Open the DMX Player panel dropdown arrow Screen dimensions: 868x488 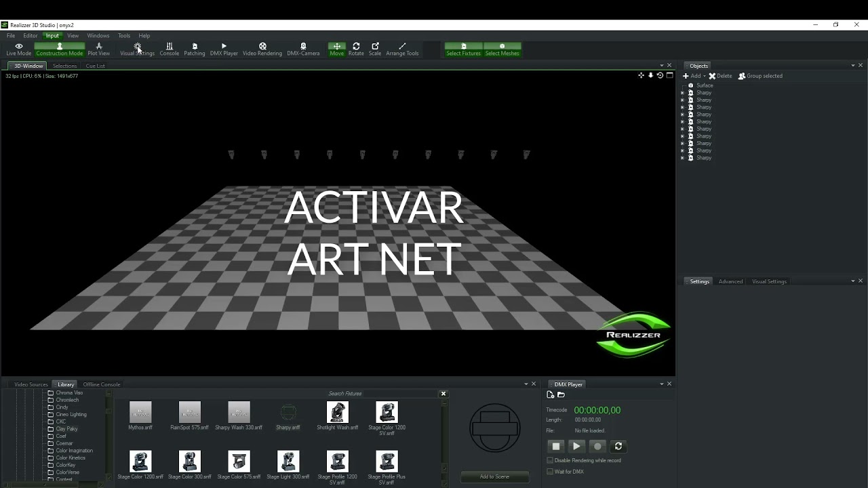[662, 384]
